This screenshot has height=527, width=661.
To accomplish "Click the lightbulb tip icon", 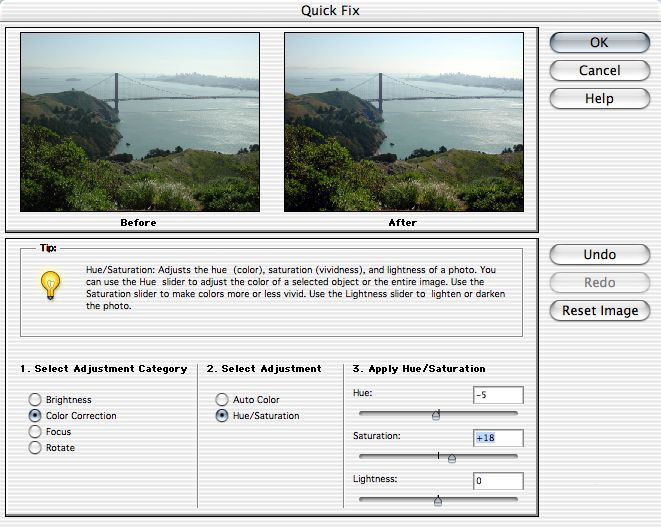I will click(x=50, y=286).
